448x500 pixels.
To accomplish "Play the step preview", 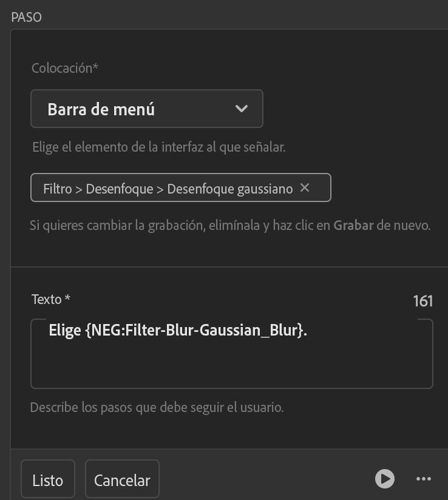I will 384,479.
